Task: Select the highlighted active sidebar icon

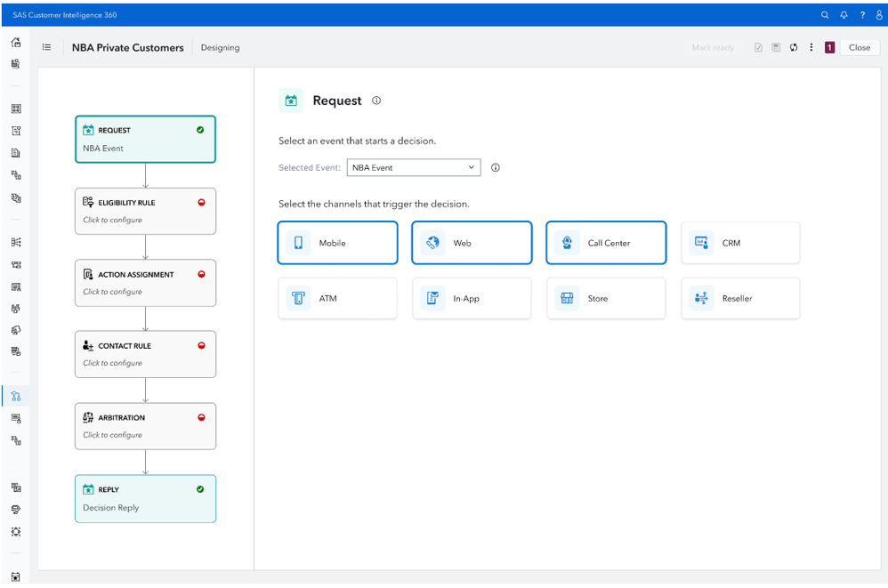Action: point(16,396)
